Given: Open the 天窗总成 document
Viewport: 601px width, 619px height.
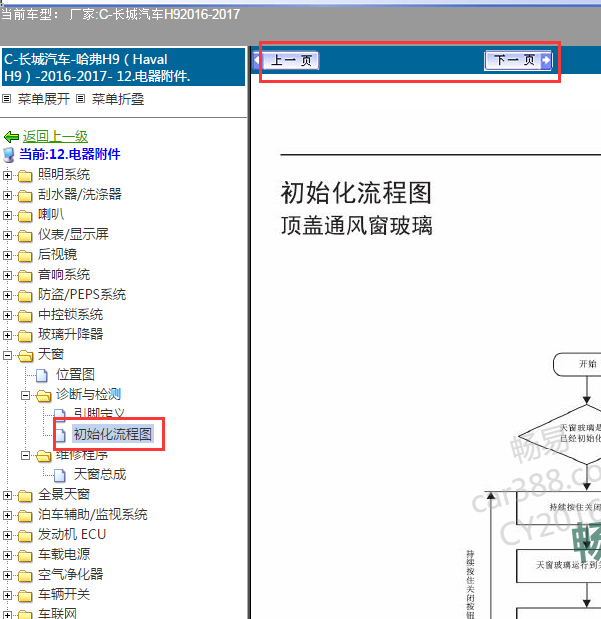Looking at the screenshot, I should pyautogui.click(x=100, y=474).
